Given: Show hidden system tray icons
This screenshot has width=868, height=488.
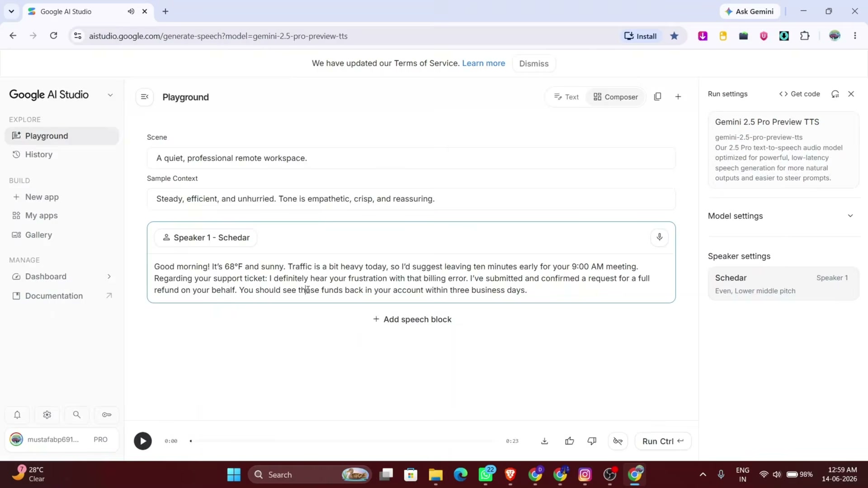Looking at the screenshot, I should [703, 474].
